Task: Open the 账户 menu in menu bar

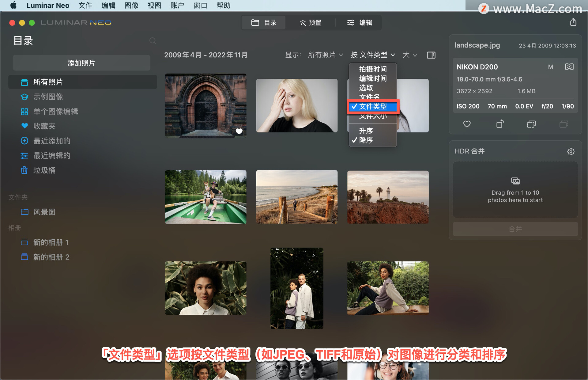Action: pos(177,6)
